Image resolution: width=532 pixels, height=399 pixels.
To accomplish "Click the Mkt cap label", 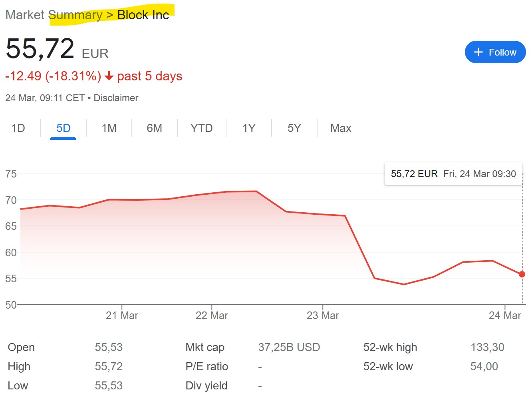I will tap(205, 347).
